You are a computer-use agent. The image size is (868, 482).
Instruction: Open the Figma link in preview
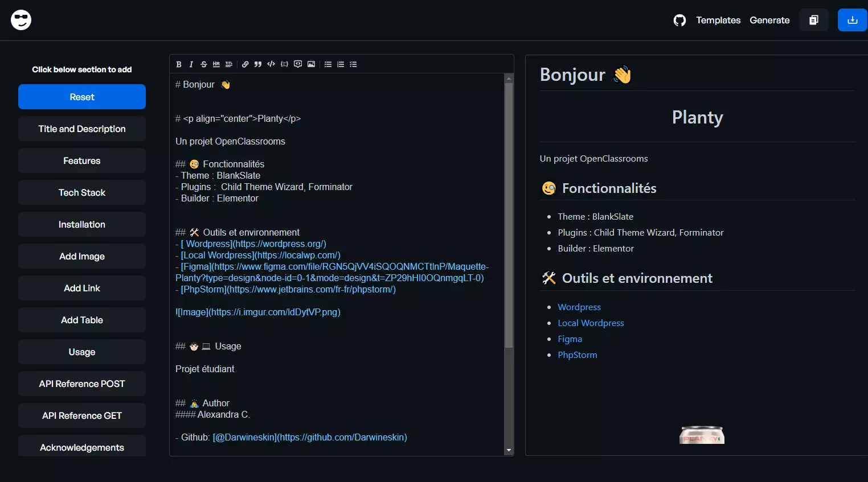click(x=570, y=339)
